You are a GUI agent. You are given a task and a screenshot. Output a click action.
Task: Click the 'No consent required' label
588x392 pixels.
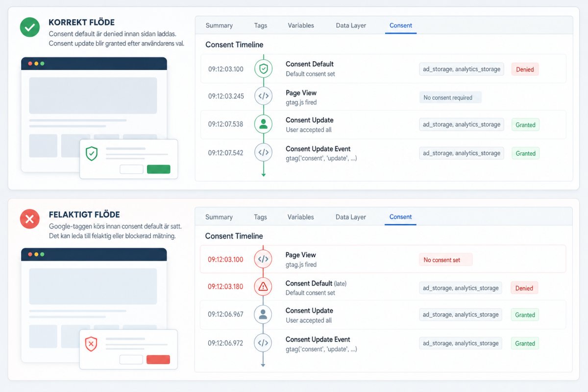450,98
